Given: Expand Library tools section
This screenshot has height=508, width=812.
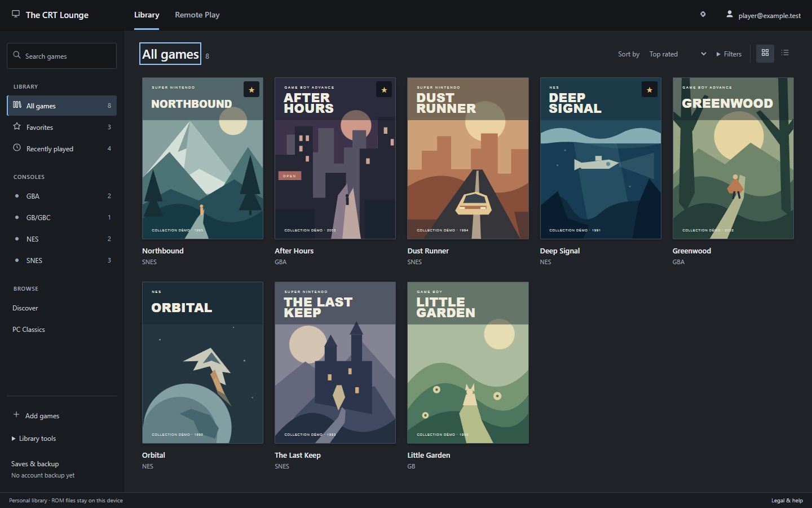Looking at the screenshot, I should click(34, 439).
